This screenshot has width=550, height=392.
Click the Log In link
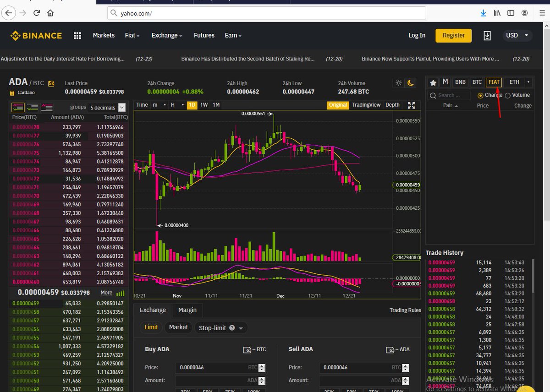[417, 35]
